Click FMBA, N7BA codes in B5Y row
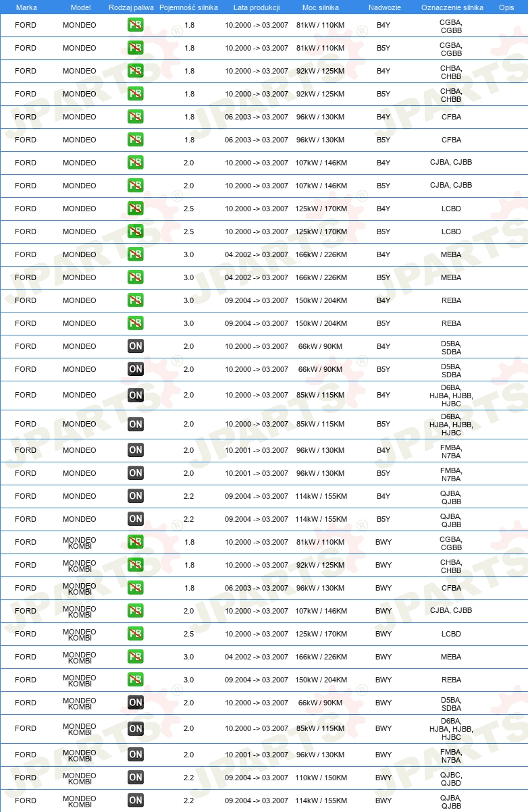The image size is (528, 812). pos(451,474)
